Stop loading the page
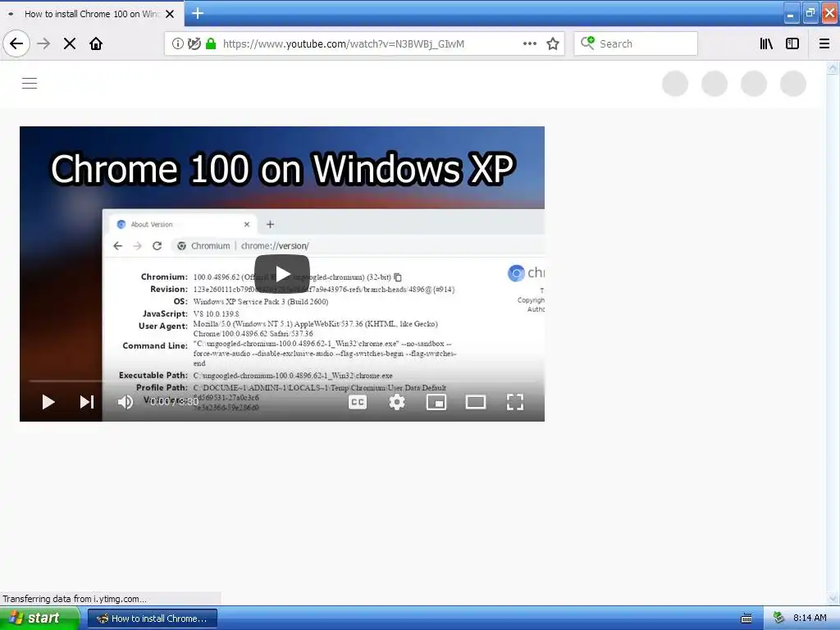The height and width of the screenshot is (630, 840). tap(70, 43)
